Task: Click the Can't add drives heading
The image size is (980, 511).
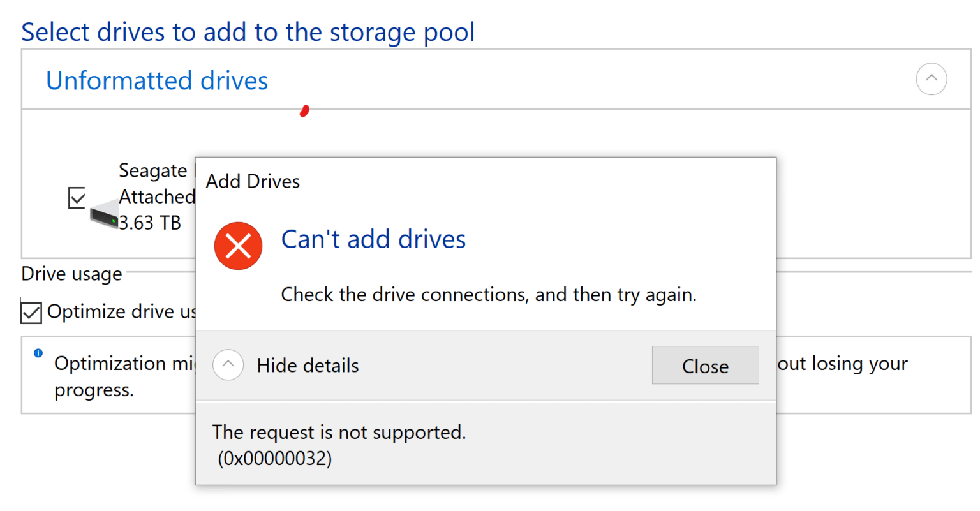Action: click(x=373, y=239)
